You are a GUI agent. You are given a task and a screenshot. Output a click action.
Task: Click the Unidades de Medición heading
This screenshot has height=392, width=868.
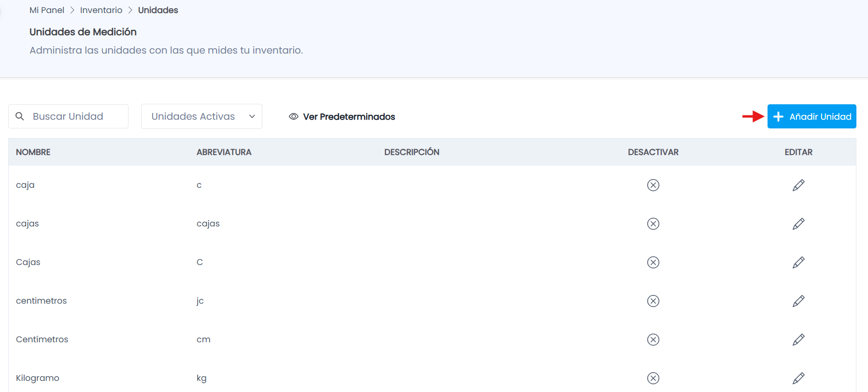(x=83, y=32)
